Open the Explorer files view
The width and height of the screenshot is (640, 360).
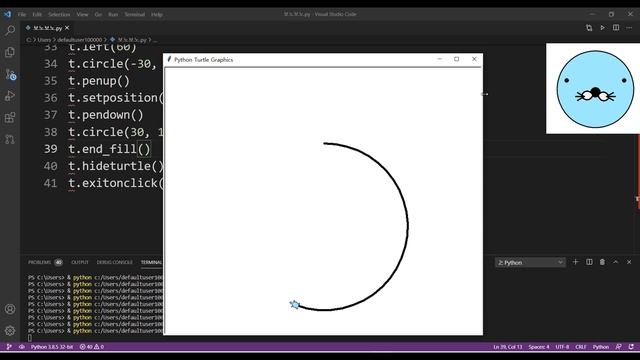10,52
